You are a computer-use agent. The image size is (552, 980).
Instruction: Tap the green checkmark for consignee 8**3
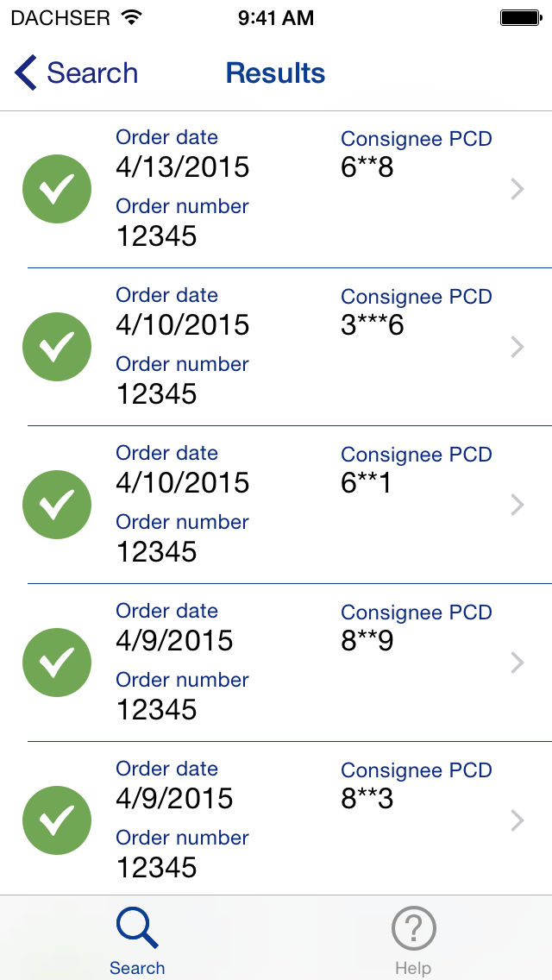pyautogui.click(x=57, y=820)
